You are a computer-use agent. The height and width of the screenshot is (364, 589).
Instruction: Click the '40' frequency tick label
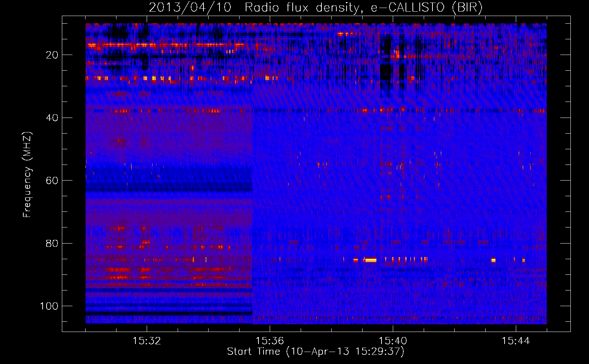pos(52,118)
